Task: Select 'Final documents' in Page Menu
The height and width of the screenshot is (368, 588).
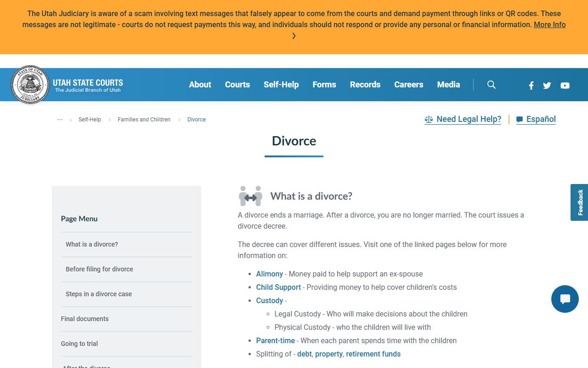Action: click(85, 319)
